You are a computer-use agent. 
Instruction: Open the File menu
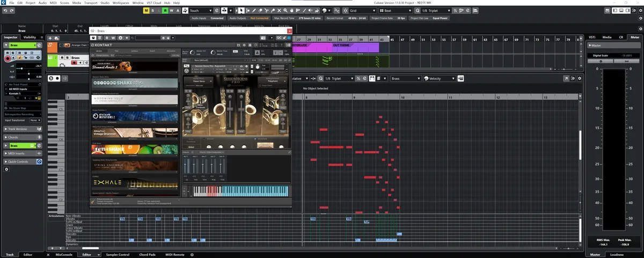(12, 3)
